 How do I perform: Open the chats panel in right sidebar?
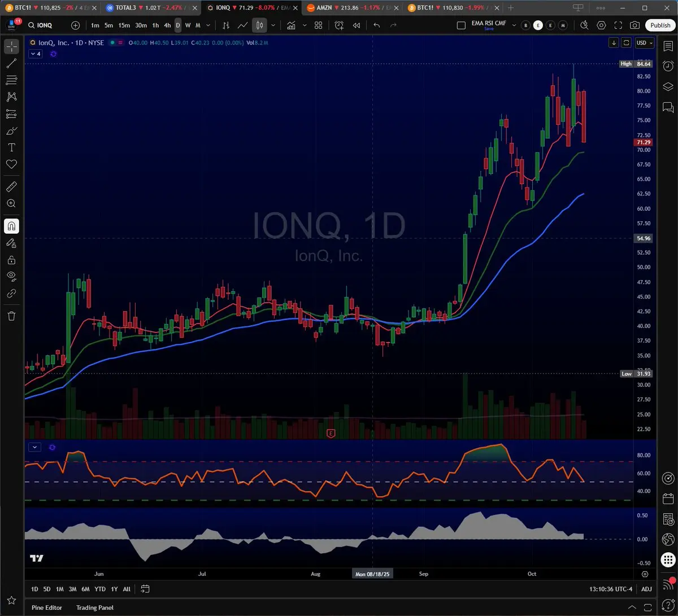tap(668, 106)
